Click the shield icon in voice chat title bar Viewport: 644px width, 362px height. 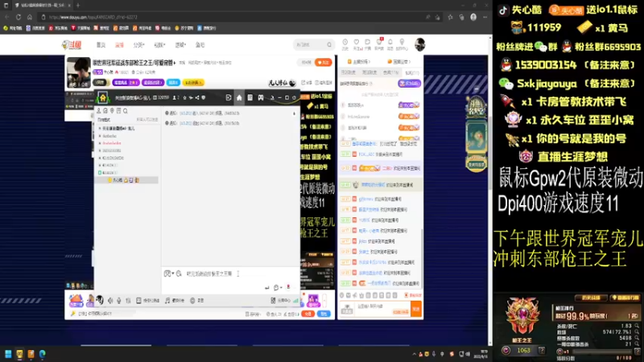coord(204,97)
